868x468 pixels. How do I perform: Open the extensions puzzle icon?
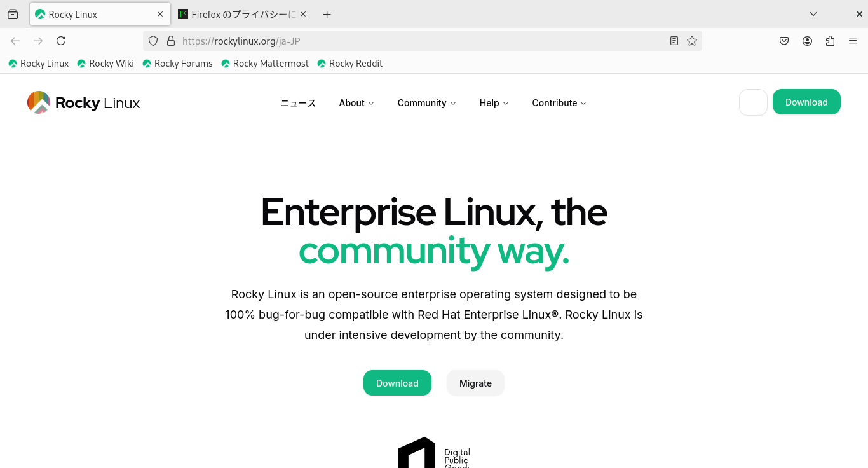[x=830, y=40]
